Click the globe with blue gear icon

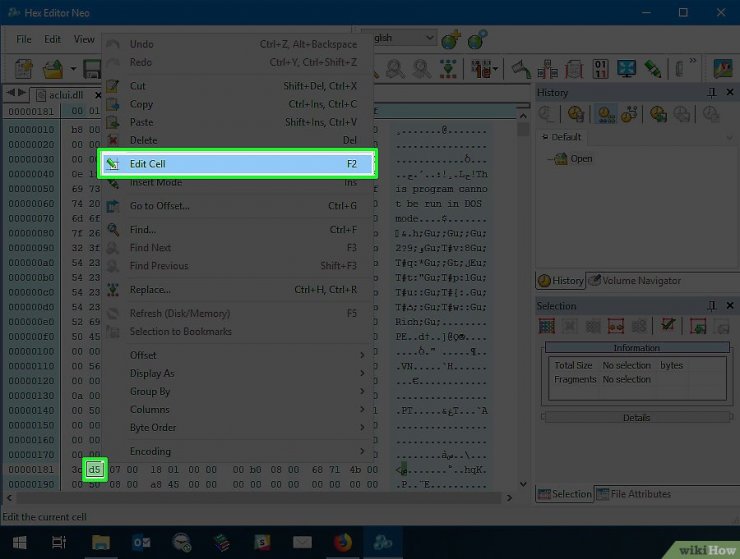click(x=477, y=40)
